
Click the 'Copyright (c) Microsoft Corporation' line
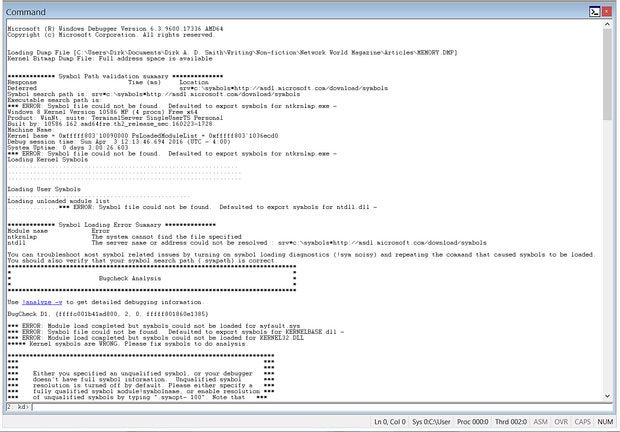click(112, 34)
